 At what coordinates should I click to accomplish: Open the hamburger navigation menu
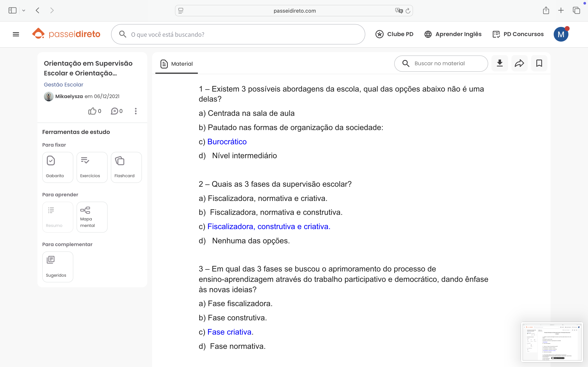(16, 34)
